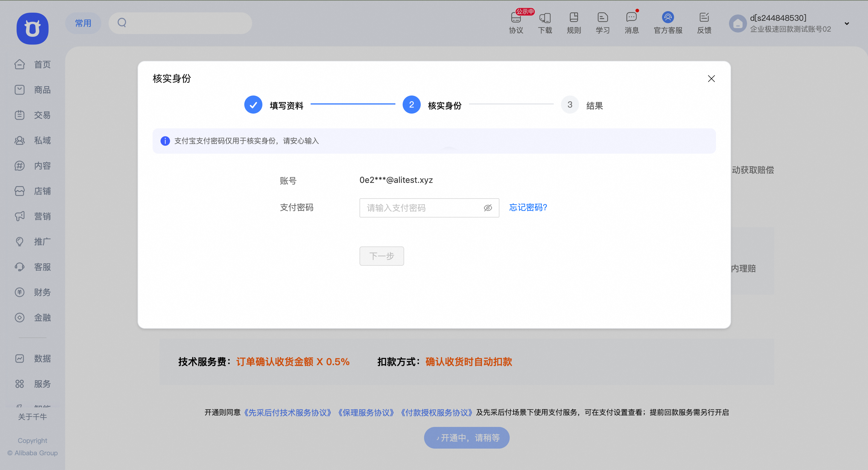868x470 pixels.
Task: Open the 推广 promotion sidebar item
Action: [33, 241]
